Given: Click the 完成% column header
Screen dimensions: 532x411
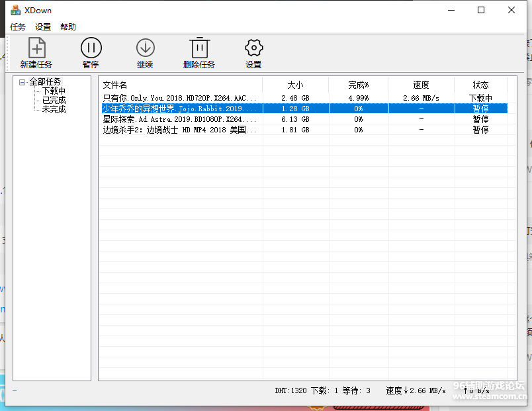Looking at the screenshot, I should click(x=358, y=85).
